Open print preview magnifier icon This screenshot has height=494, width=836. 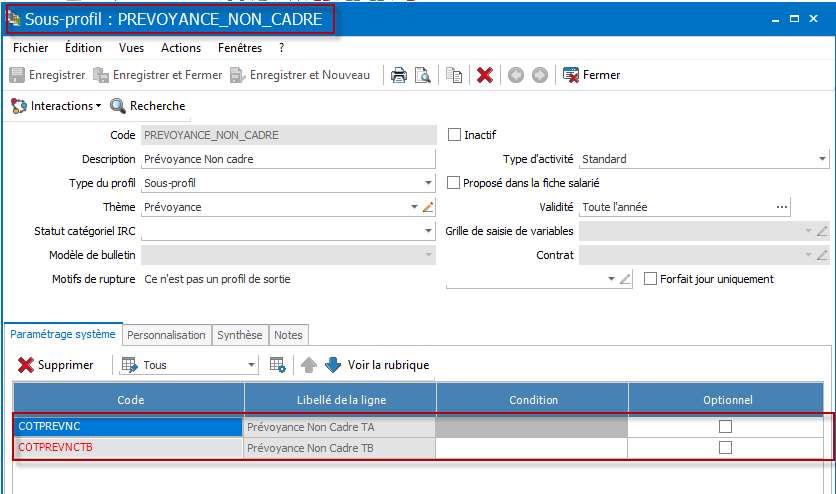click(x=423, y=75)
